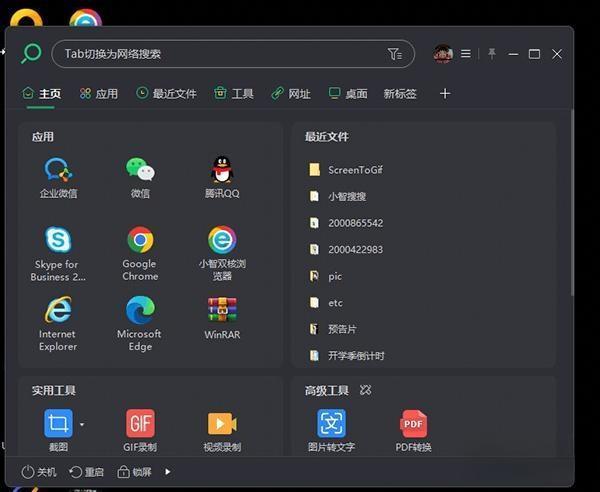
Task: Select the 新标签 tab
Action: point(400,94)
